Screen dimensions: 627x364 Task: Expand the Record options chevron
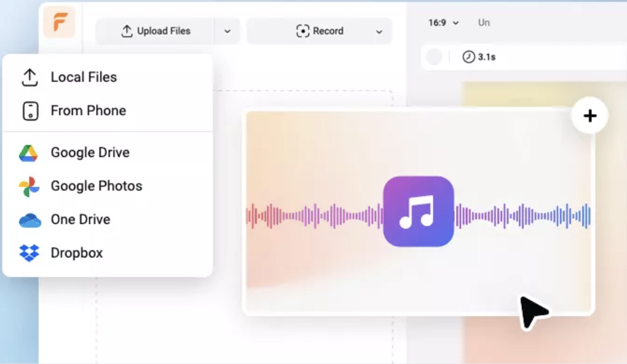[379, 31]
